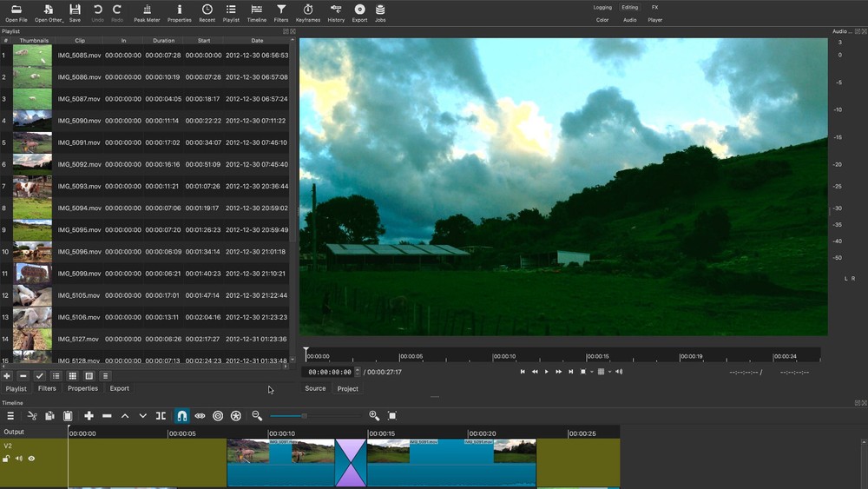
Task: Select the Filters tab below the playlist
Action: point(47,389)
